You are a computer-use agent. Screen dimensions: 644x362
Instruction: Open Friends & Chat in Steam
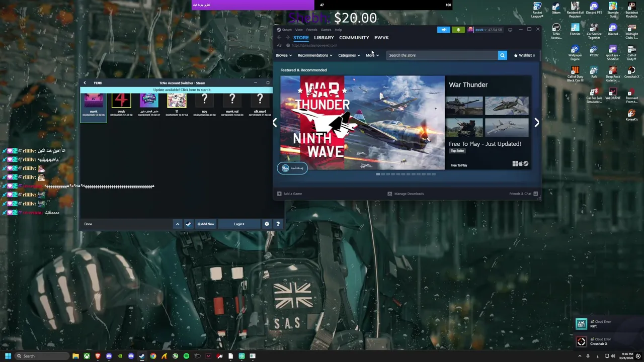point(523,194)
